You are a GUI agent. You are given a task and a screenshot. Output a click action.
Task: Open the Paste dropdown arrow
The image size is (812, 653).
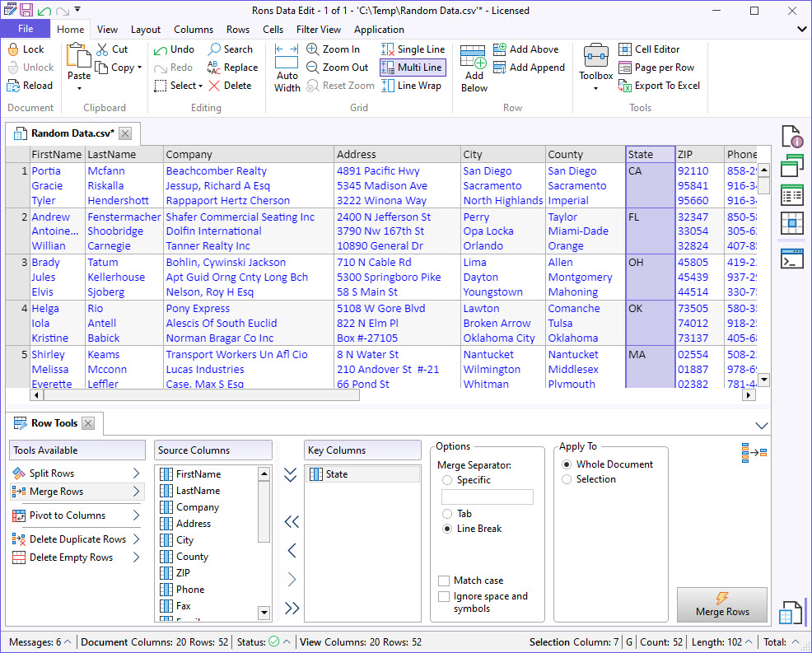click(79, 88)
